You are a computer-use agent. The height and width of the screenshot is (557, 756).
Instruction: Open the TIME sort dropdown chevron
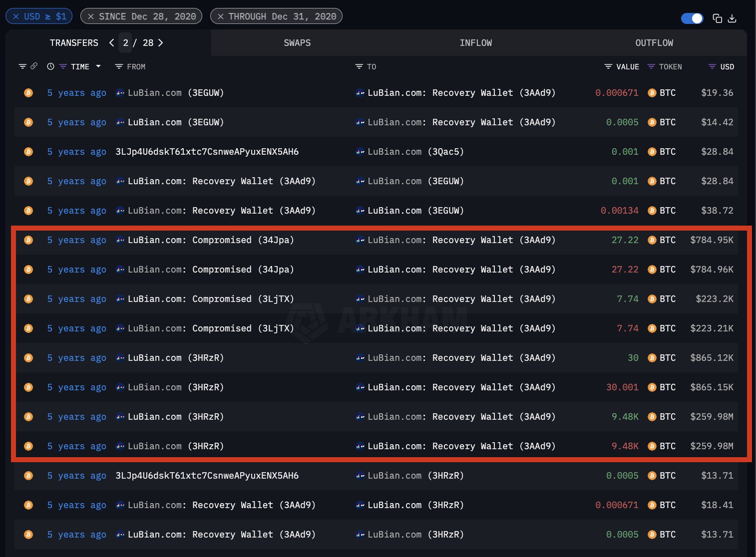98,66
